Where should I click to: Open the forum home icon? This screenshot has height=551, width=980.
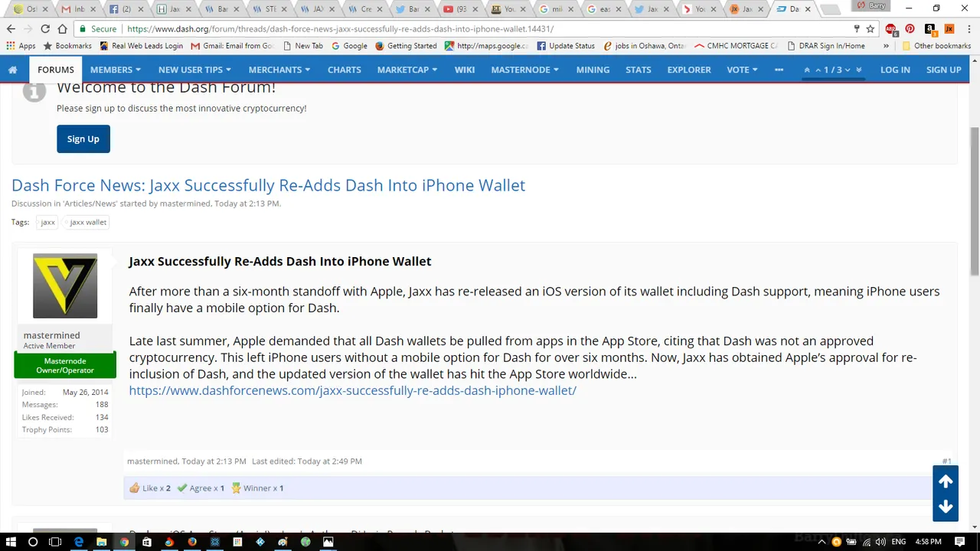pos(13,70)
